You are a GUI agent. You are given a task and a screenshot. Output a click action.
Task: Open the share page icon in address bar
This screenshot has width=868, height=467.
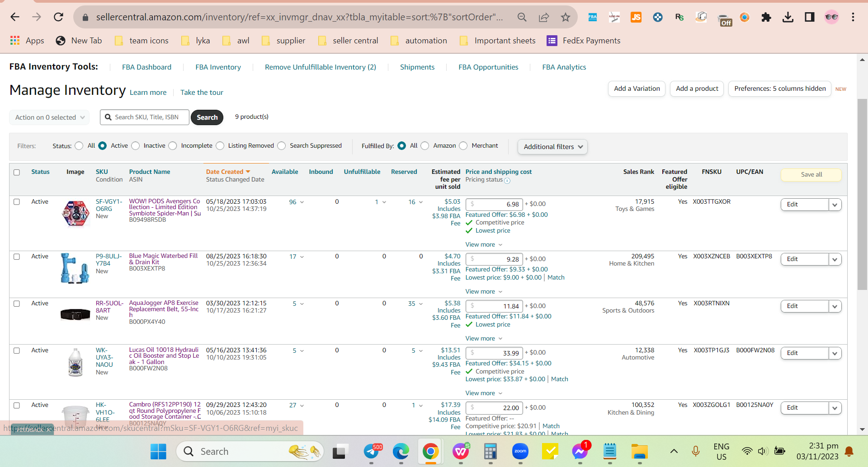(x=544, y=17)
